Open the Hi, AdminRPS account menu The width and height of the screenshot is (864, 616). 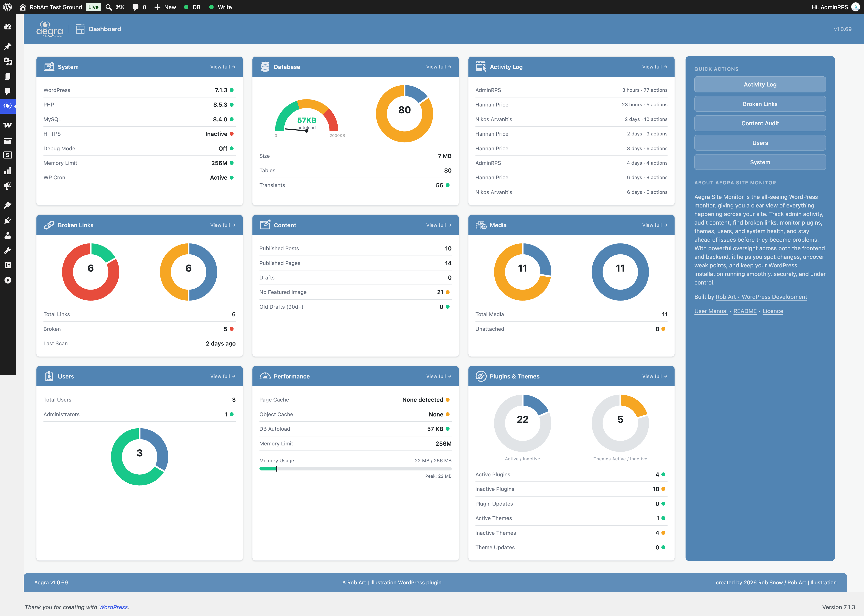[835, 7]
